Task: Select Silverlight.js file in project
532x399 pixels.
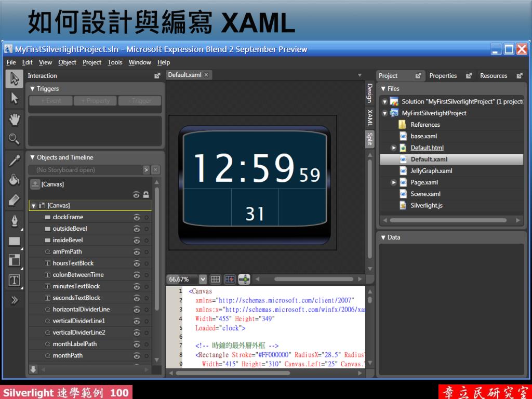Action: coord(427,205)
